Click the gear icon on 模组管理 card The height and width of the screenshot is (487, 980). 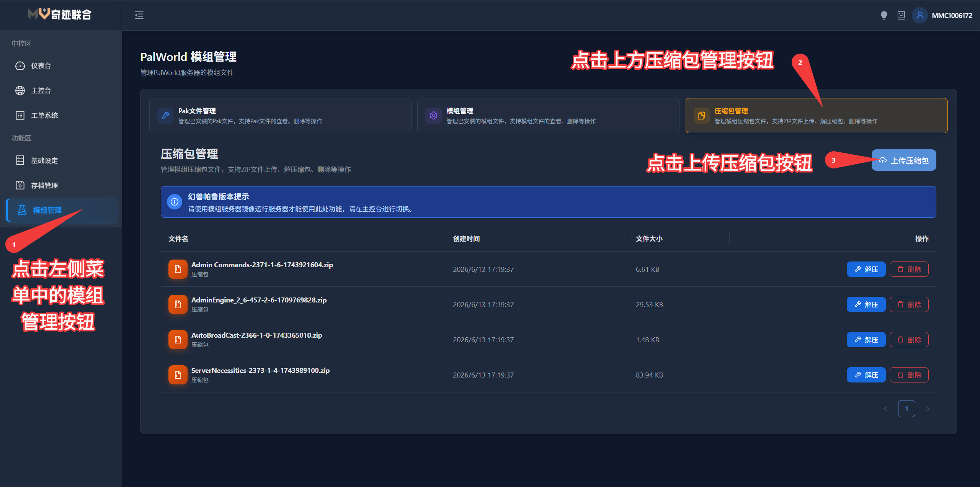[433, 116]
